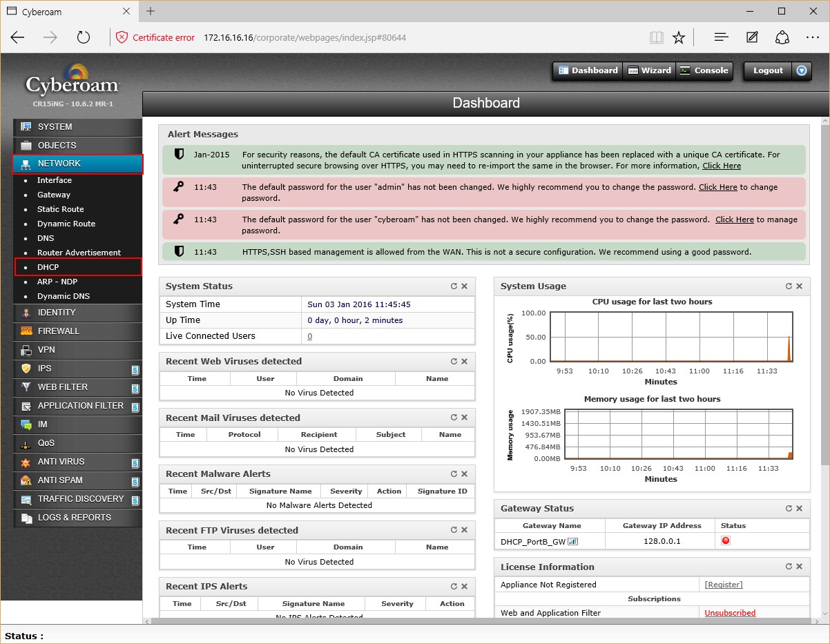Open the DNS submenu item
Viewport: 830px width, 644px height.
46,238
